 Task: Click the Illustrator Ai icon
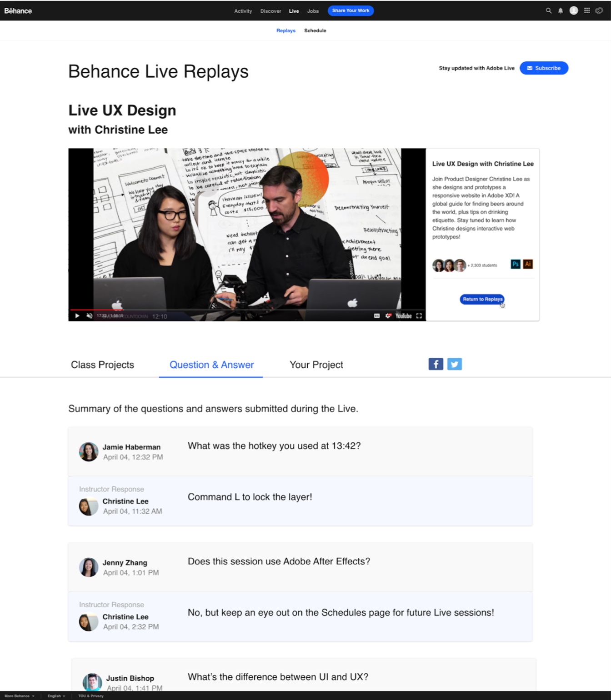click(528, 264)
